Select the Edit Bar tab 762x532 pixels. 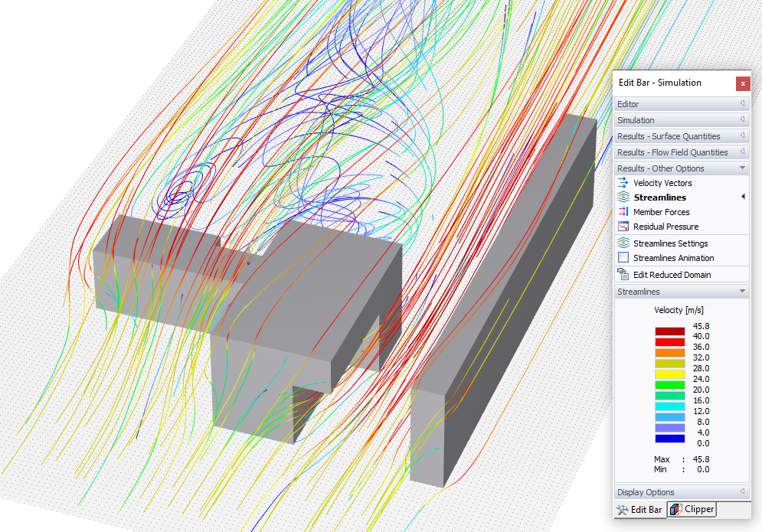(x=641, y=509)
